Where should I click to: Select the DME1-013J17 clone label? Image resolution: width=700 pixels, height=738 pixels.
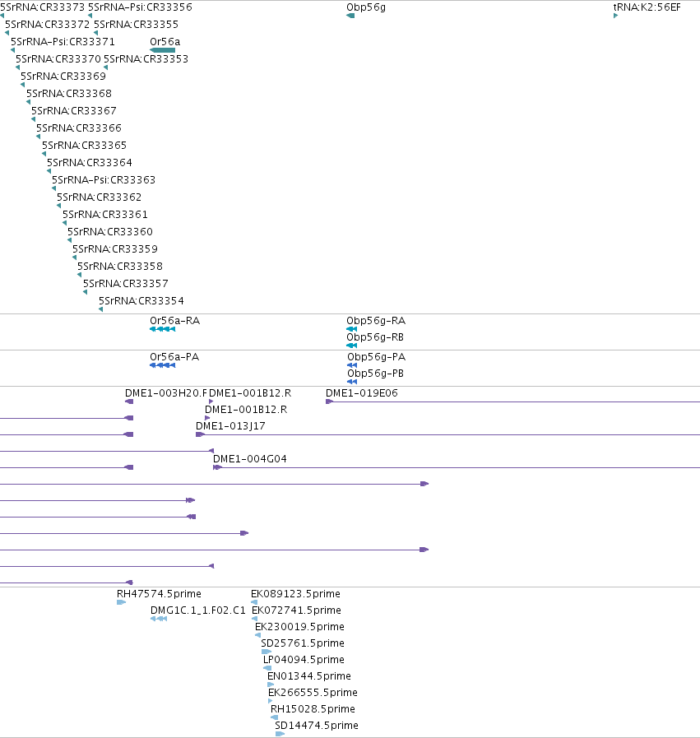[x=230, y=426]
